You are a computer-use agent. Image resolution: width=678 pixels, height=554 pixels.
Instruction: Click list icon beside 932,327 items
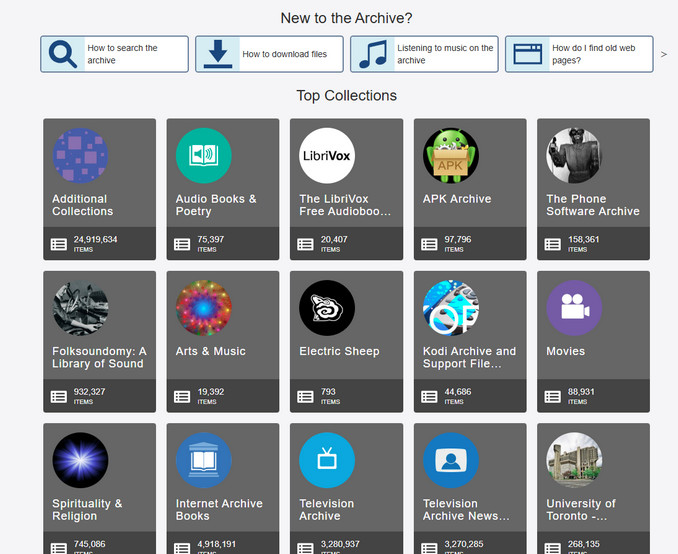coord(59,397)
